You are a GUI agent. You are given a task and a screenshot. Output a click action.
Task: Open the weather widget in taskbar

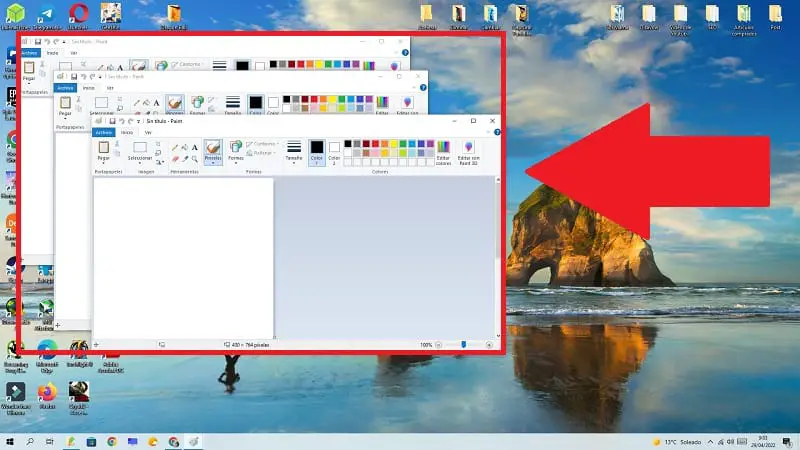point(677,442)
